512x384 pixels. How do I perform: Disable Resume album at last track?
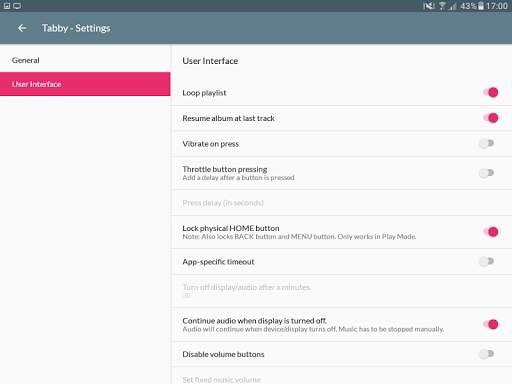[x=490, y=118]
